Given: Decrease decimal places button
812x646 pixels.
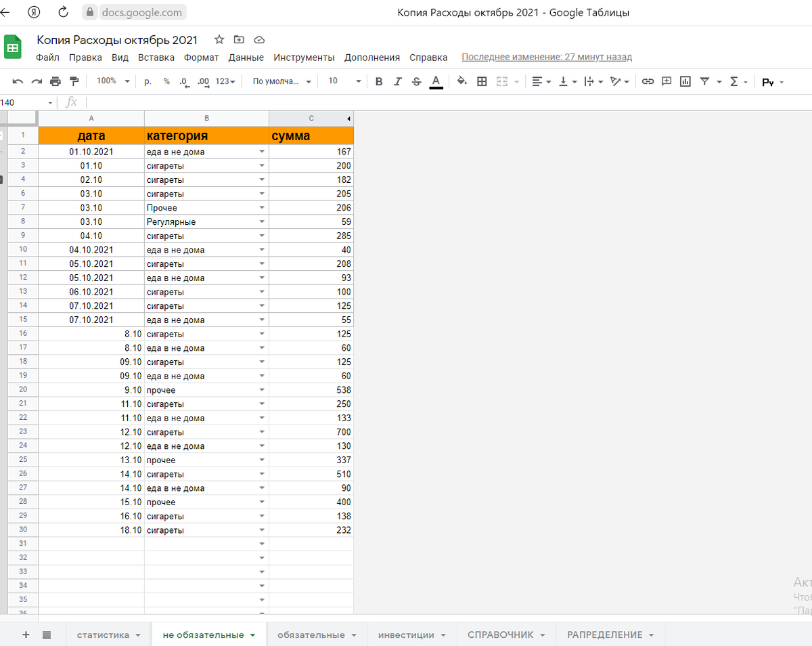Looking at the screenshot, I should click(x=185, y=81).
